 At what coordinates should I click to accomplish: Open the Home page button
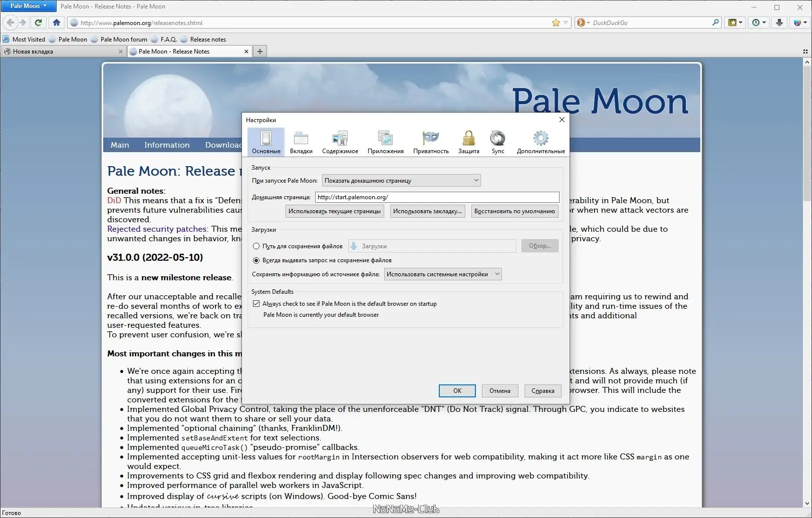point(57,23)
